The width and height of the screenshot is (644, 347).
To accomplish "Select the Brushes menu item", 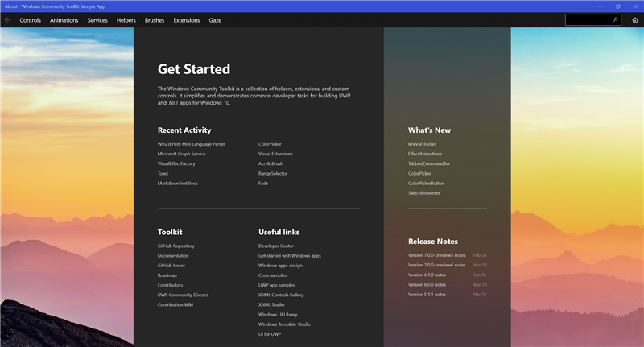I will click(155, 19).
